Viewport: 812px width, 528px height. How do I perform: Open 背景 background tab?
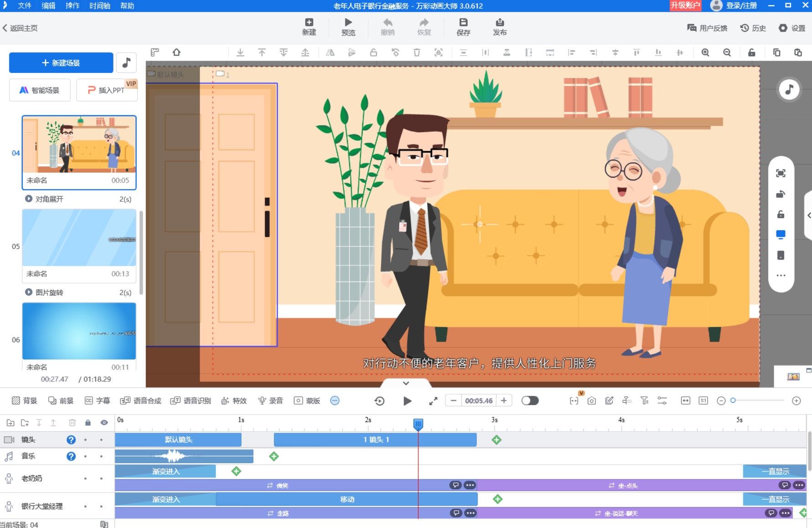click(24, 401)
